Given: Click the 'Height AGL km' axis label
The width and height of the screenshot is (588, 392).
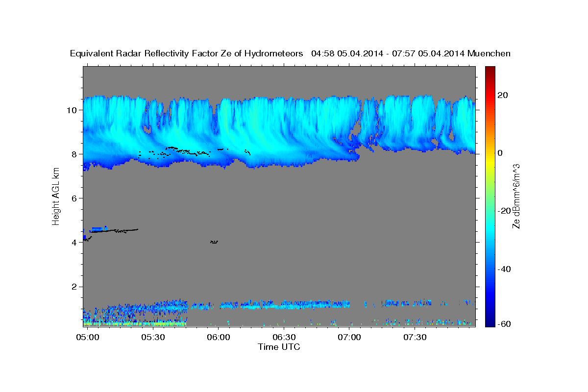Looking at the screenshot, I should [x=56, y=196].
